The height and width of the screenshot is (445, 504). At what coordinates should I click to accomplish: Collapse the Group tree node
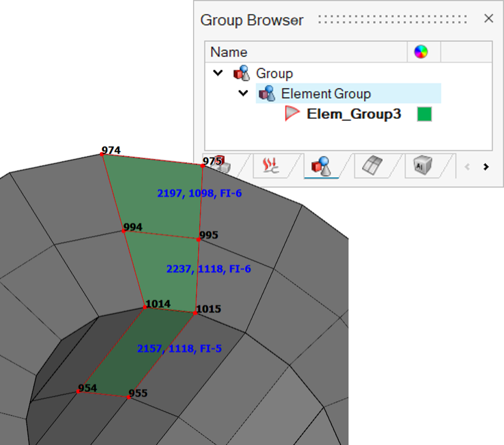click(x=218, y=73)
